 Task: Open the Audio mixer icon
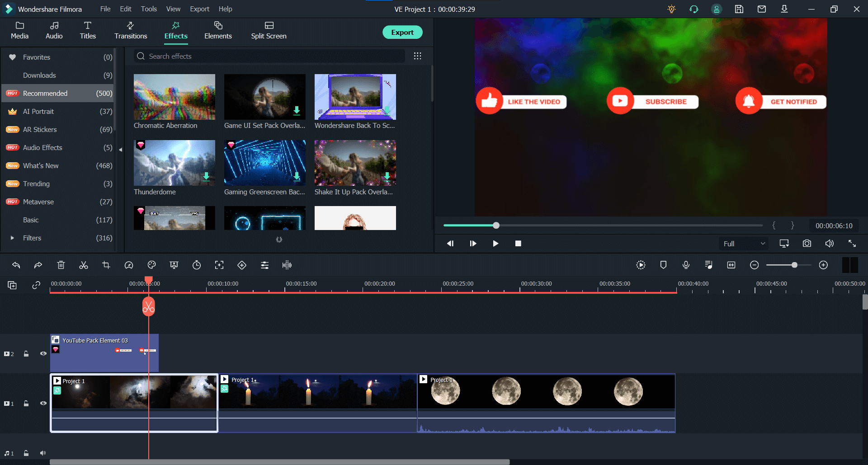(x=708, y=265)
